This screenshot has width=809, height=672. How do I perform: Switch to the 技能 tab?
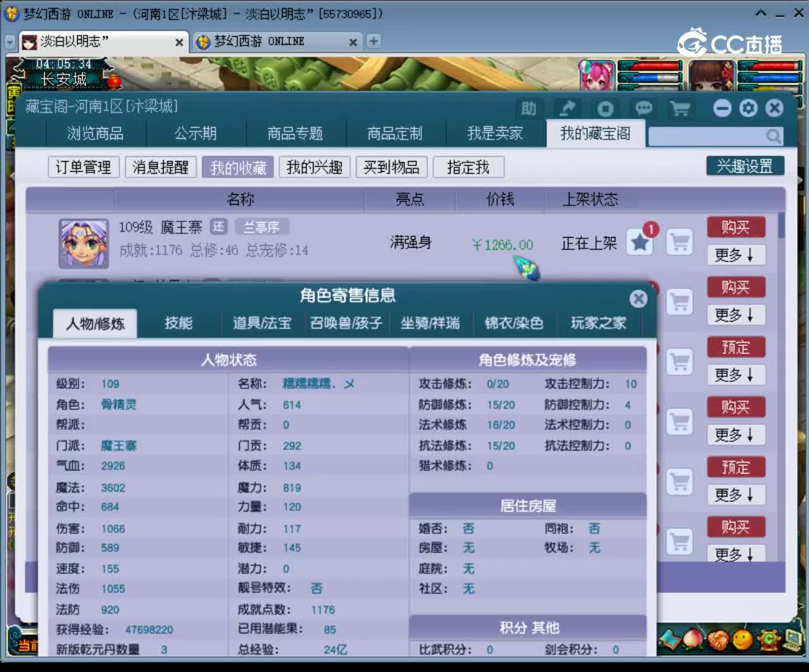(178, 323)
